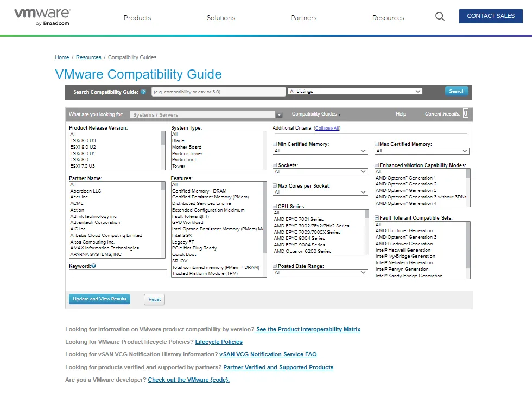Select ESXi 8.0 U3 release version
Screen dimensions: 532x397
tap(83, 140)
